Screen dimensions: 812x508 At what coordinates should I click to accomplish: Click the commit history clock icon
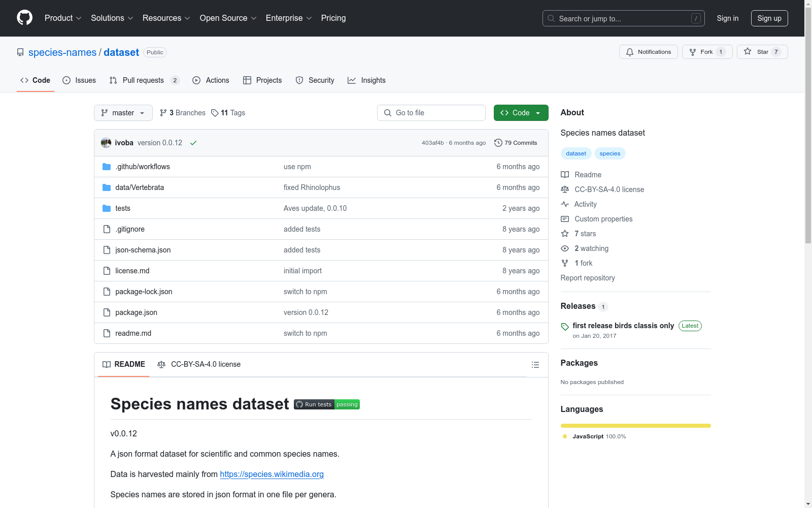point(498,143)
